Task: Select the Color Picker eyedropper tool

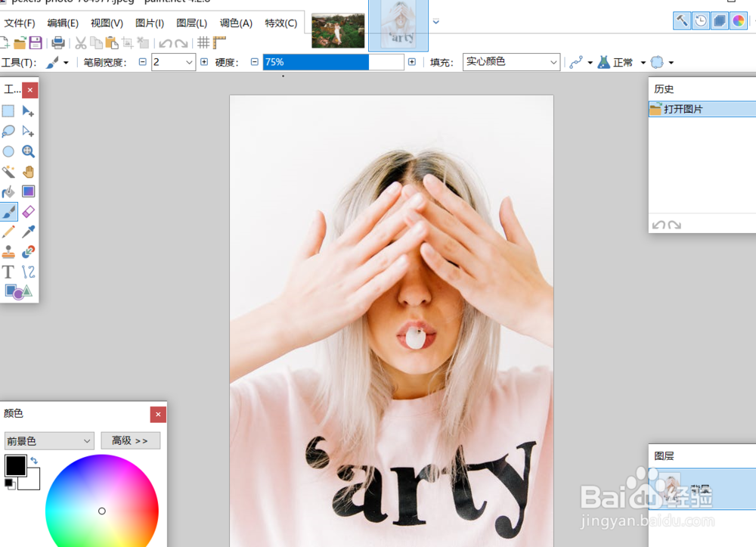Action: pyautogui.click(x=28, y=232)
